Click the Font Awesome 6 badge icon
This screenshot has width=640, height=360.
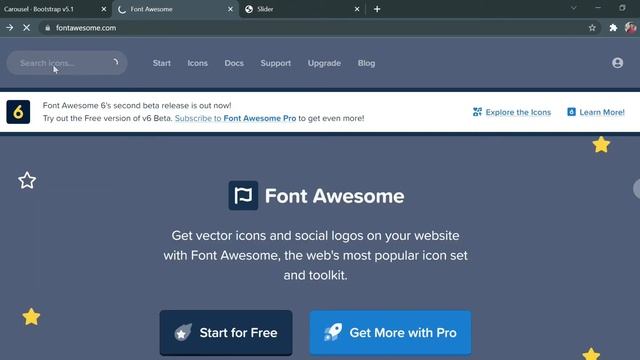[18, 112]
